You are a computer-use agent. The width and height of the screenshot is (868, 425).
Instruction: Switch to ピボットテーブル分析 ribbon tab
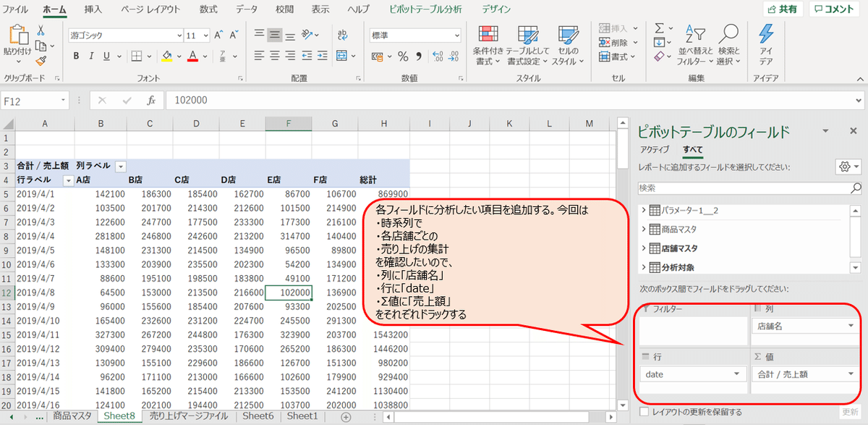[x=425, y=9]
